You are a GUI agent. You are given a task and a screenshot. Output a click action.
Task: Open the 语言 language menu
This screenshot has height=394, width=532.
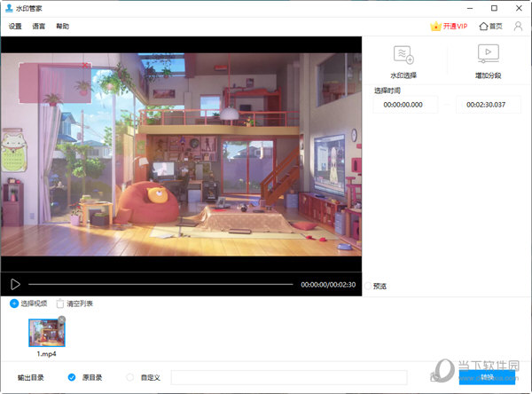coord(39,26)
